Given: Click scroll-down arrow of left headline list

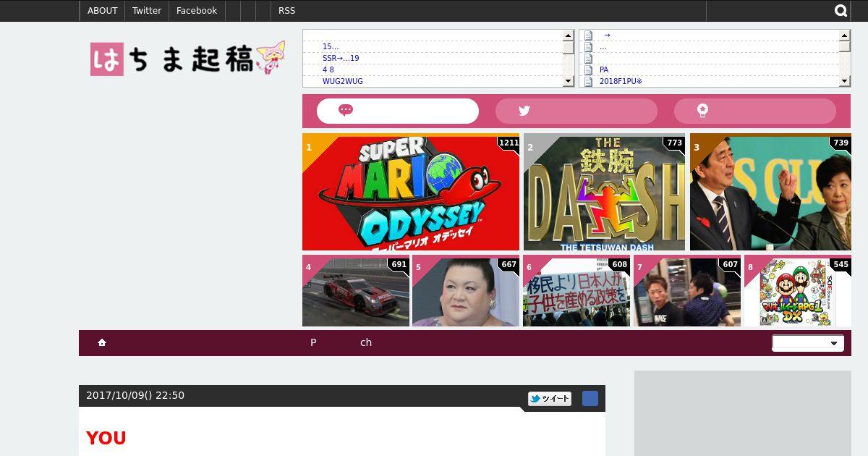Looking at the screenshot, I should 569,81.
